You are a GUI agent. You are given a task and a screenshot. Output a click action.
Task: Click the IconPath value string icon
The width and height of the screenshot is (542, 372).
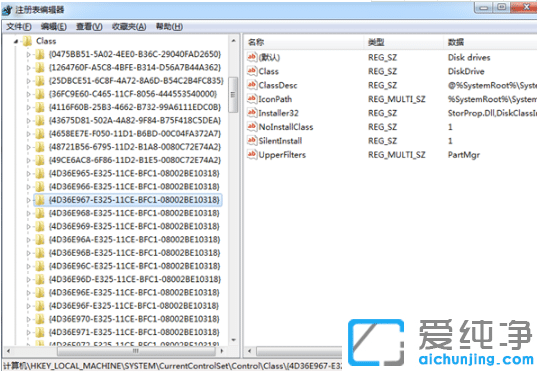(252, 99)
